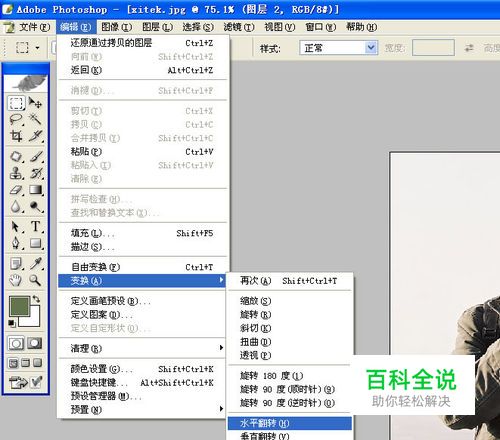Choose 缩放 in transform submenu
Screen dimensions: 500x440
[290, 301]
